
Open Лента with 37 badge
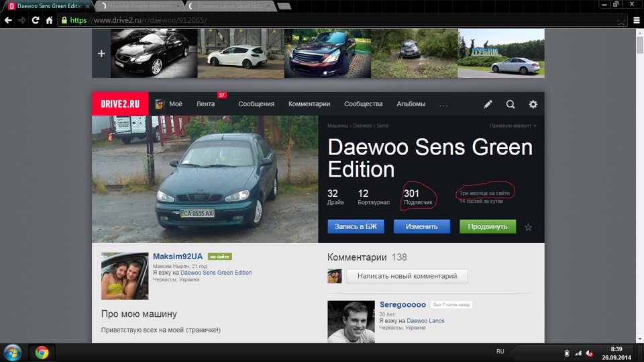click(x=205, y=104)
